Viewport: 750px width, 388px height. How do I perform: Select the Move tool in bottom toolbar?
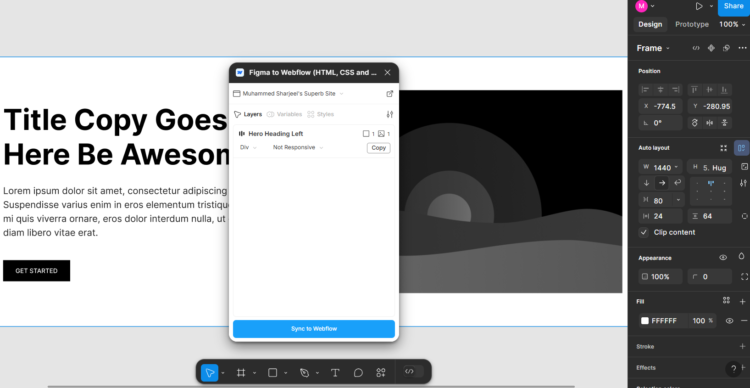pos(210,372)
